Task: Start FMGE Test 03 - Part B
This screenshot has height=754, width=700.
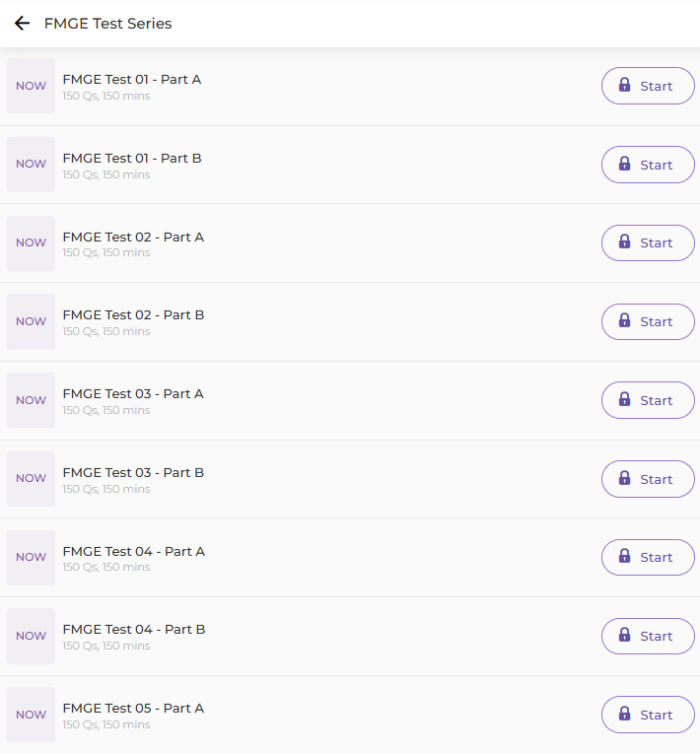Action: pyautogui.click(x=648, y=479)
